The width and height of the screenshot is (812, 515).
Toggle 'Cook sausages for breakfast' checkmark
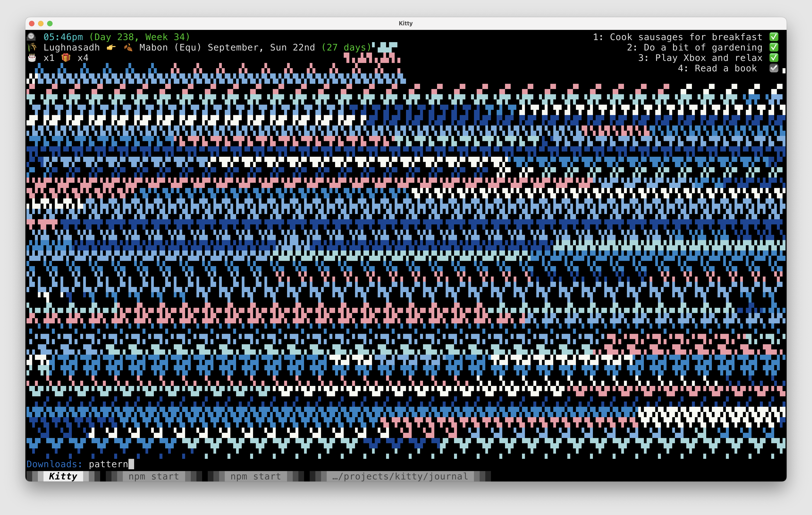[774, 36]
